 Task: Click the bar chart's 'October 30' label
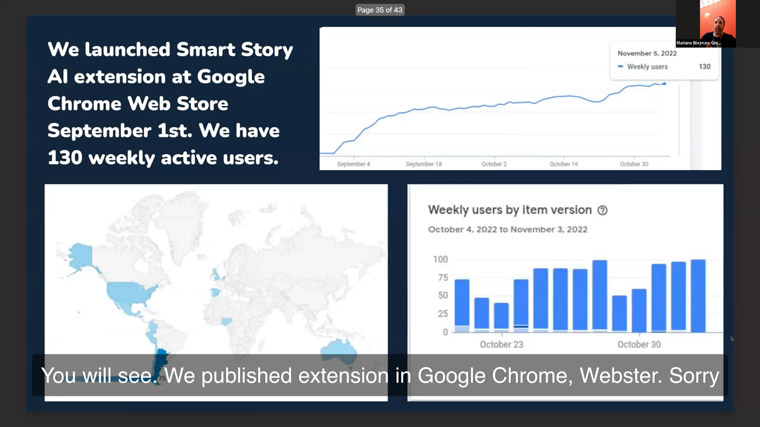tap(639, 345)
